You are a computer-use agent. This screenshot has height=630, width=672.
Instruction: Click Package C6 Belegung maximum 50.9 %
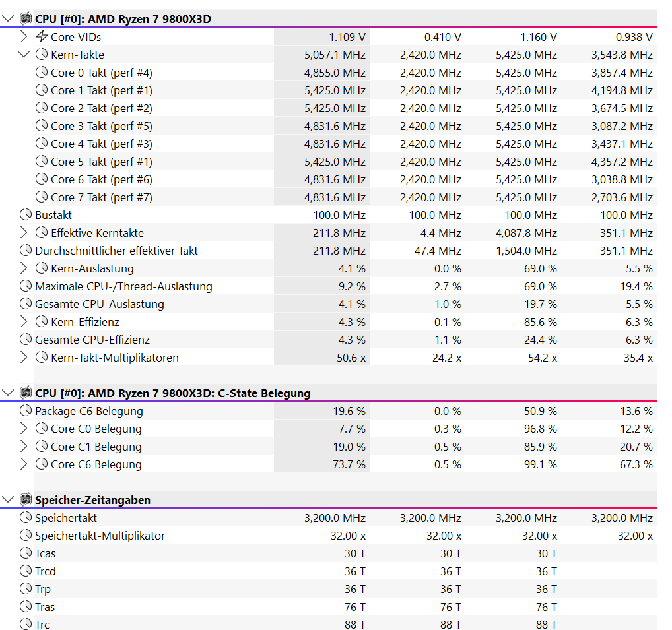[x=541, y=411]
